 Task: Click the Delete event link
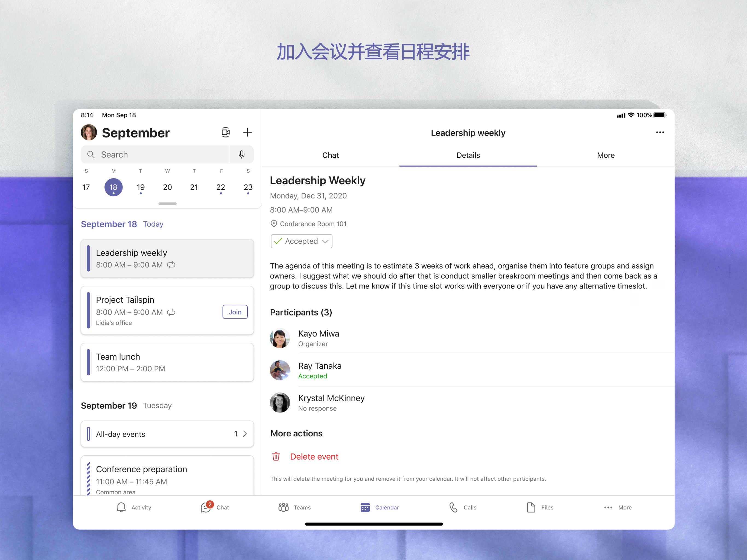314,457
